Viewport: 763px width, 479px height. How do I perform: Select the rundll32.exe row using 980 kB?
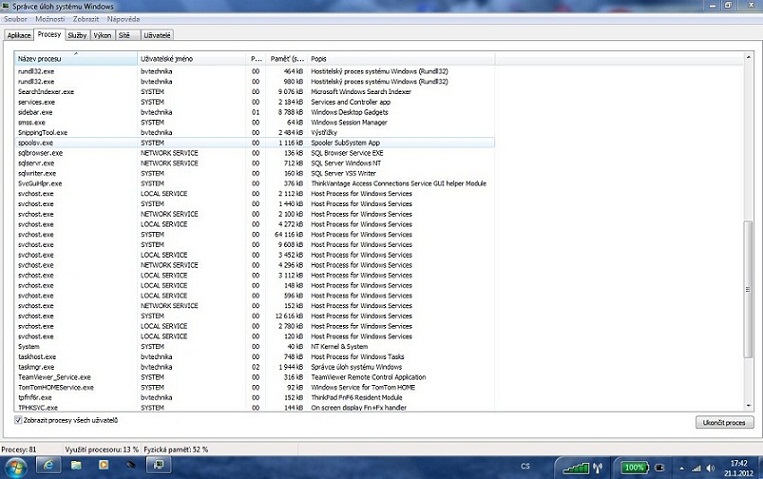pos(255,81)
